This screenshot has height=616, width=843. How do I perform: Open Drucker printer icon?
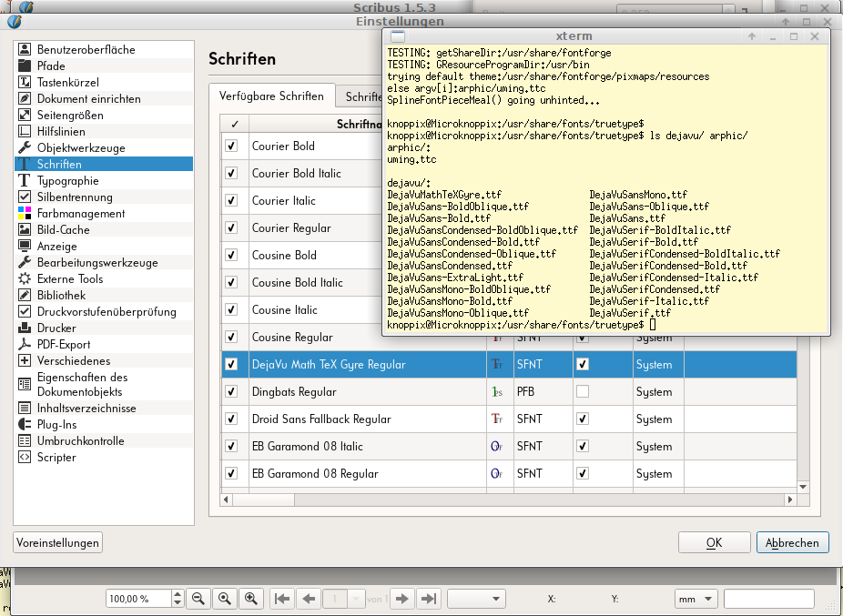tap(25, 328)
